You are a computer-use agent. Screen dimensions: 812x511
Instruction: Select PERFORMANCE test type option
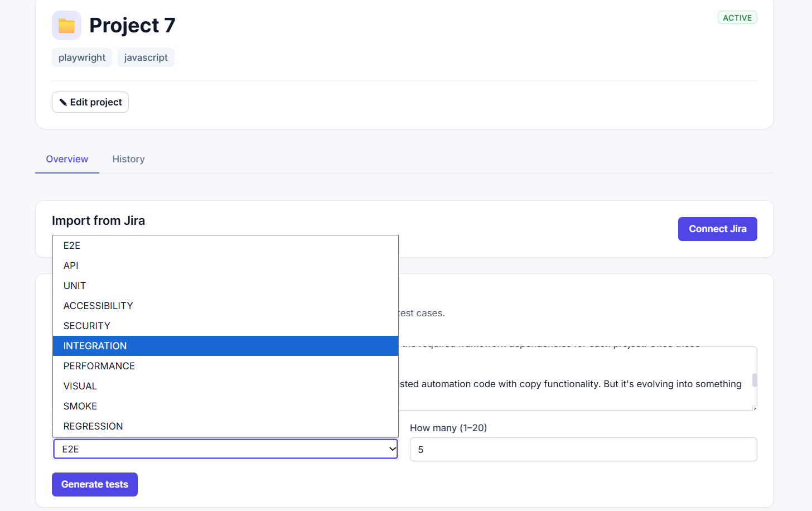(225, 366)
